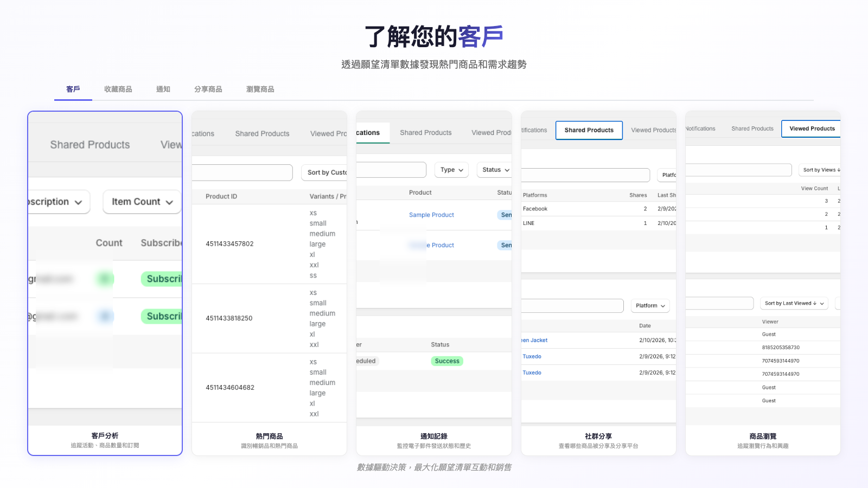Open Sort by Last Viewed dropdown
The image size is (868, 488).
[x=794, y=304]
